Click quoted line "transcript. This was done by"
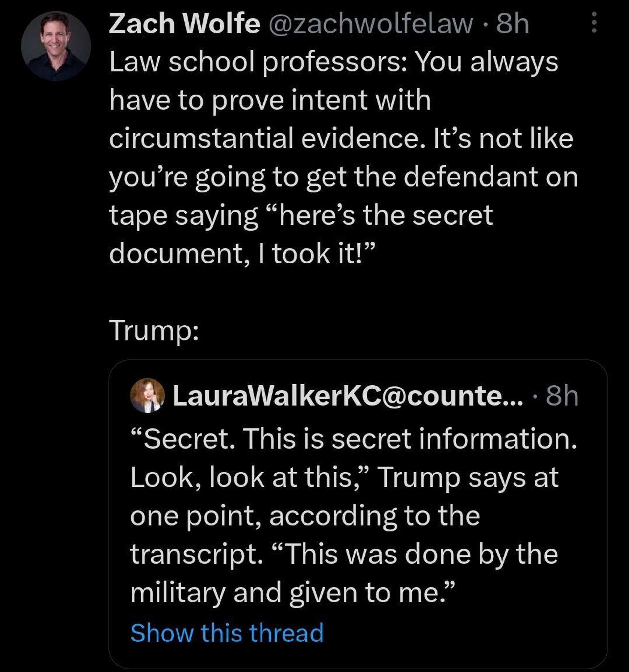629x672 pixels. coord(344,555)
